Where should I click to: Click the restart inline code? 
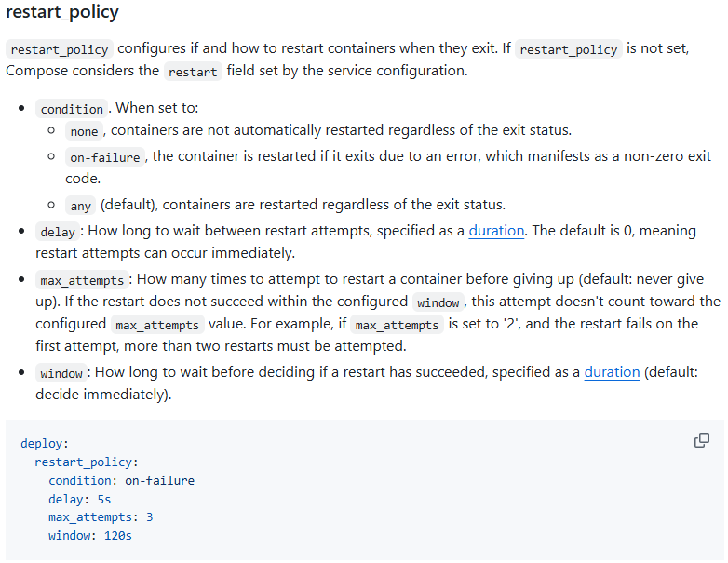pyautogui.click(x=193, y=72)
